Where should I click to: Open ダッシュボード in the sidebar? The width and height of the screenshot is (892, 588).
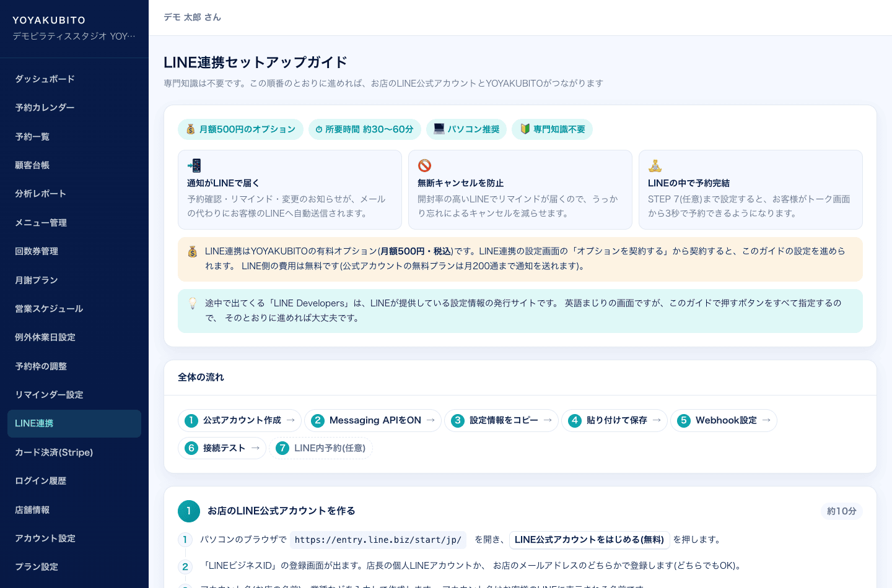[x=74, y=79]
